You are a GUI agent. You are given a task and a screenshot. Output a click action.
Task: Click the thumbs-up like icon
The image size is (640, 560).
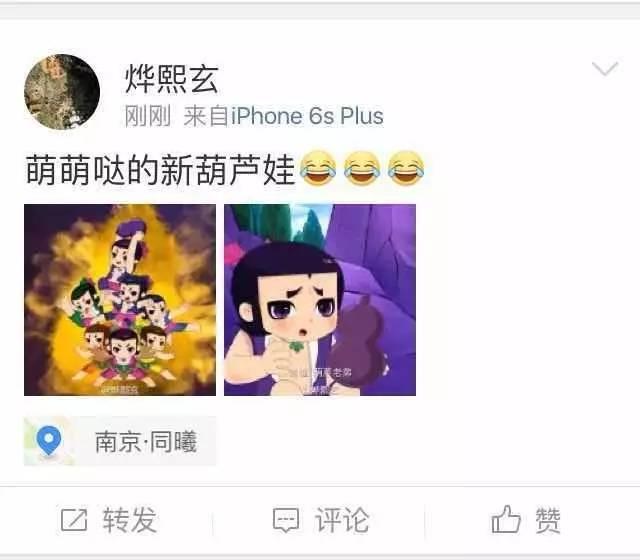(506, 519)
